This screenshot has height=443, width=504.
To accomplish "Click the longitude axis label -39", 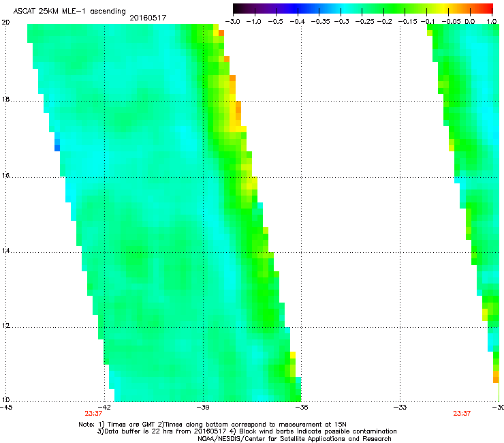I will (x=203, y=408).
